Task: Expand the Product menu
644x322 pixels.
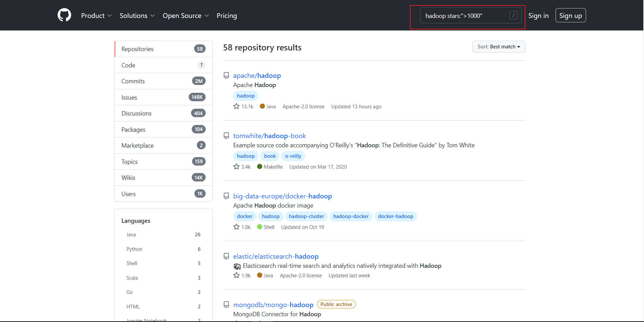Action: tap(96, 16)
